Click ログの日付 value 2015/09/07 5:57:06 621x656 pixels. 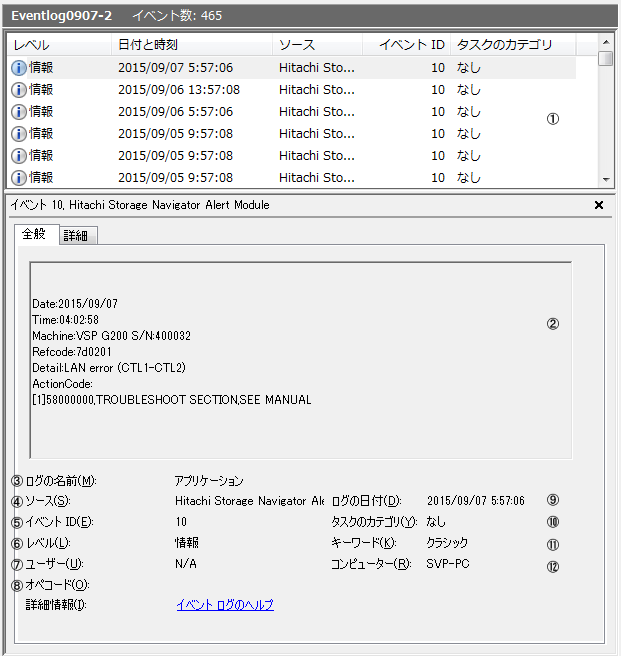click(476, 501)
